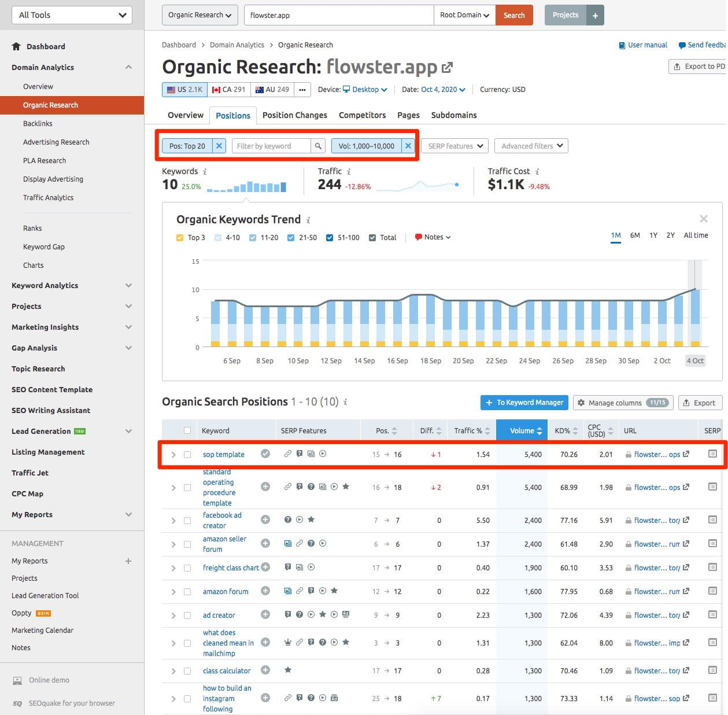Toggle the 11-20 series checkbox
The height and width of the screenshot is (715, 728).
pyautogui.click(x=253, y=238)
